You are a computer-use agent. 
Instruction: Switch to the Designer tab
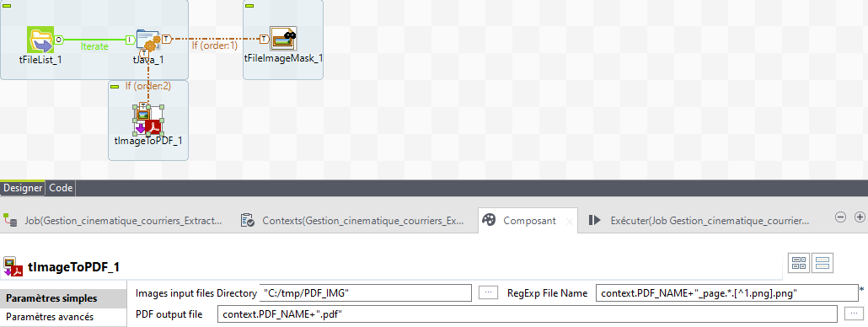23,188
